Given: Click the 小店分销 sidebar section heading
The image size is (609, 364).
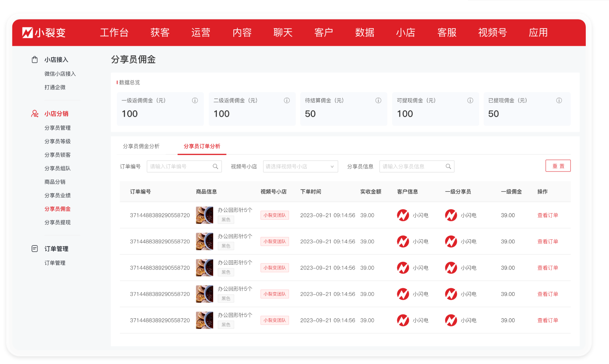Looking at the screenshot, I should [56, 113].
